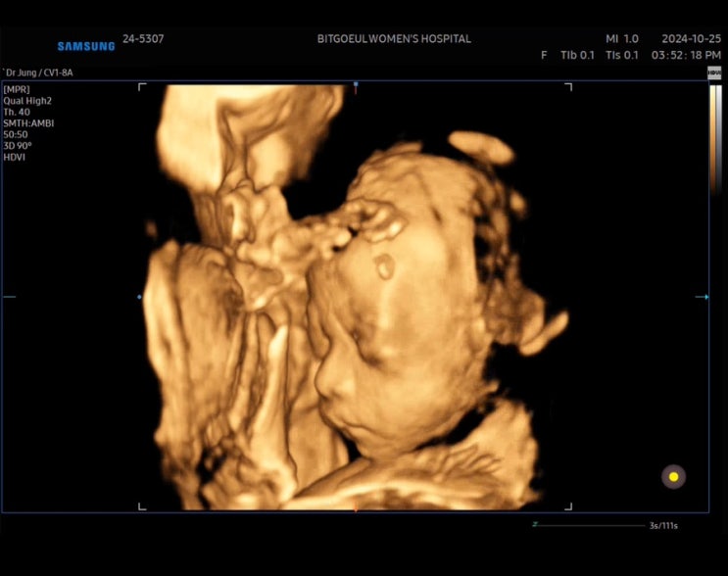Click the 3D rendered fetal image

coord(356,297)
